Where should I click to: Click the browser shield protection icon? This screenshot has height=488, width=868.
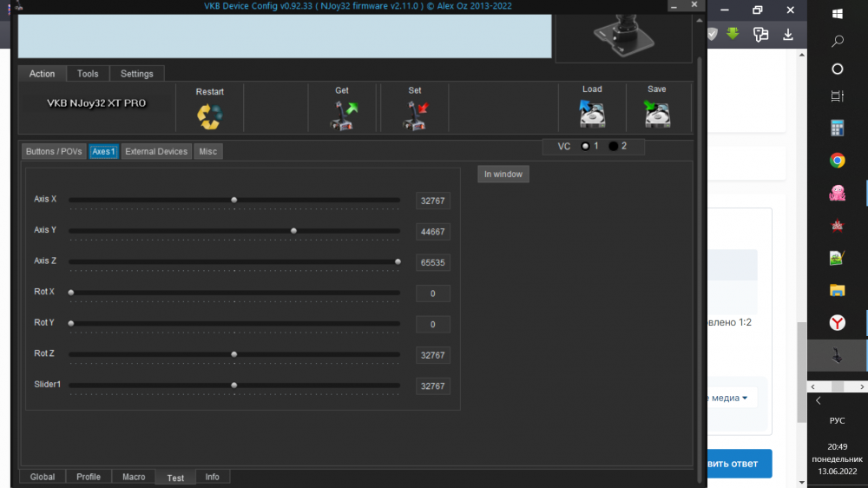pyautogui.click(x=713, y=35)
